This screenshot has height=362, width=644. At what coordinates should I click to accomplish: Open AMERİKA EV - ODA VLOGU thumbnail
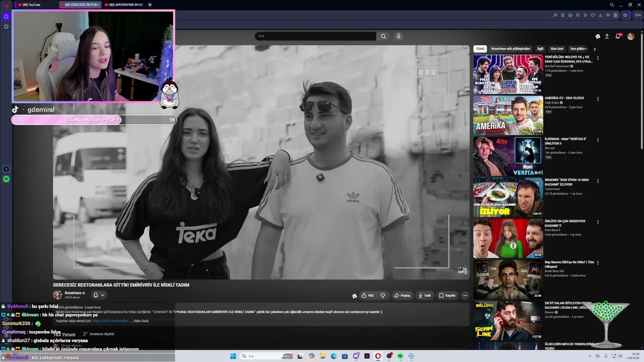(x=508, y=115)
